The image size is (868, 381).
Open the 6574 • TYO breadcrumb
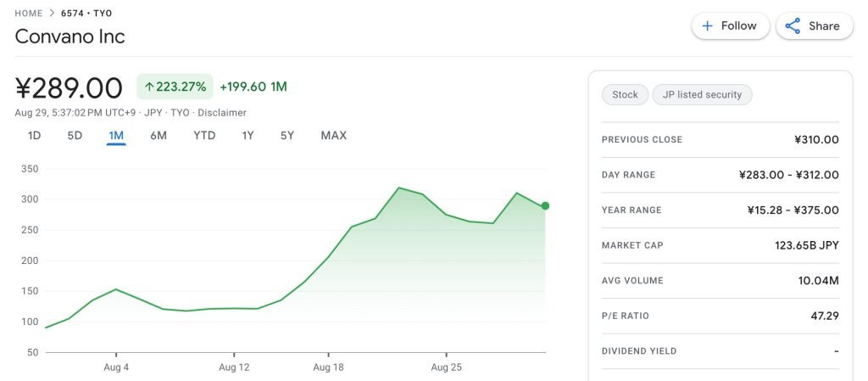[86, 14]
